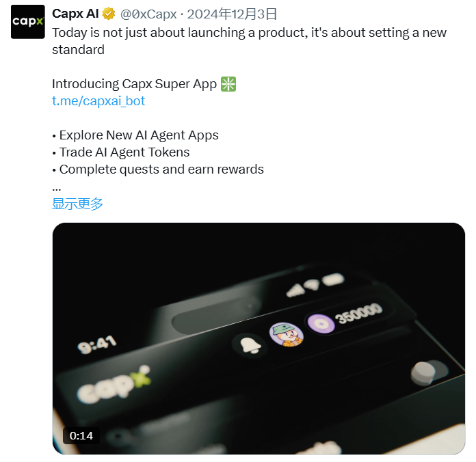Click the gold verified badge
This screenshot has height=462, width=476.
tap(109, 14)
